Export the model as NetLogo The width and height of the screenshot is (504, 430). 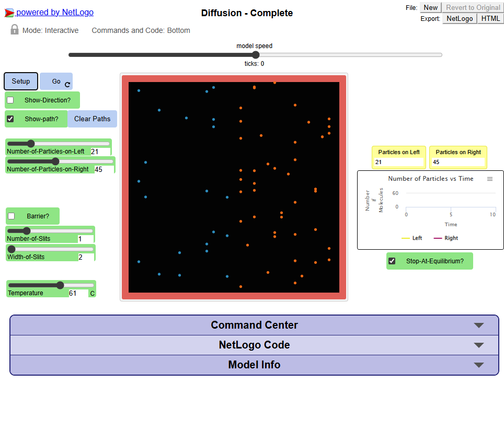point(459,18)
